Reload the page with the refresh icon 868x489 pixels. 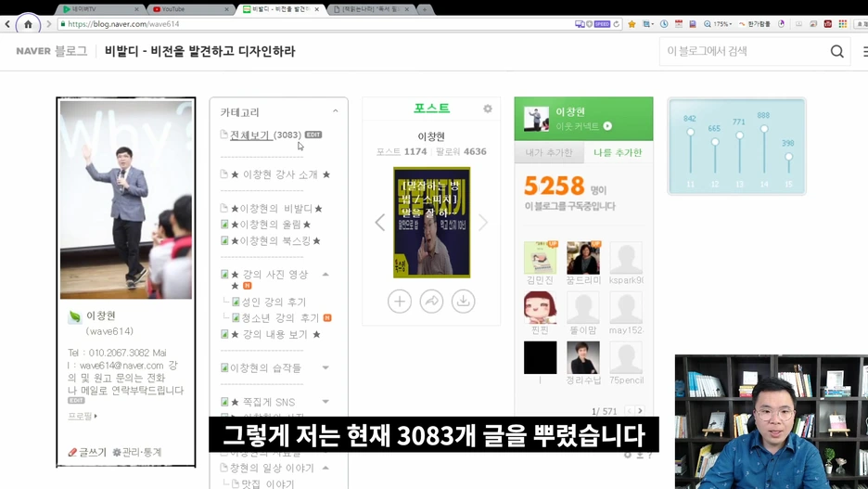616,24
